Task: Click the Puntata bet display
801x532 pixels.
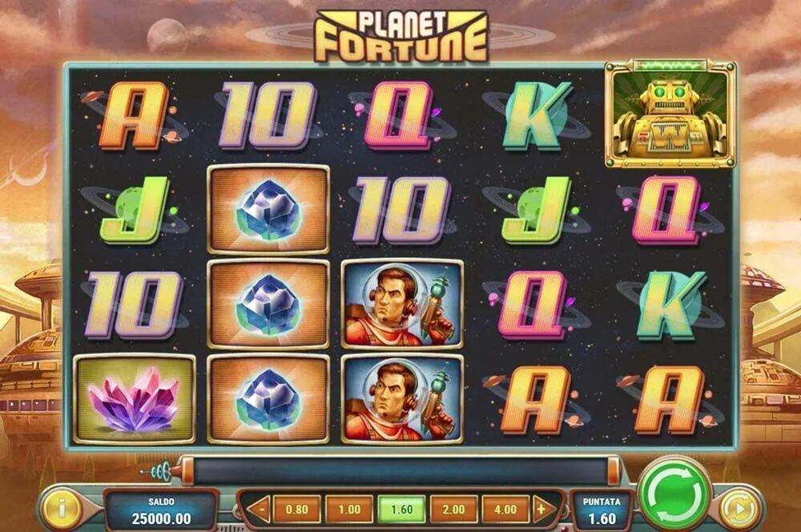Action: click(602, 511)
